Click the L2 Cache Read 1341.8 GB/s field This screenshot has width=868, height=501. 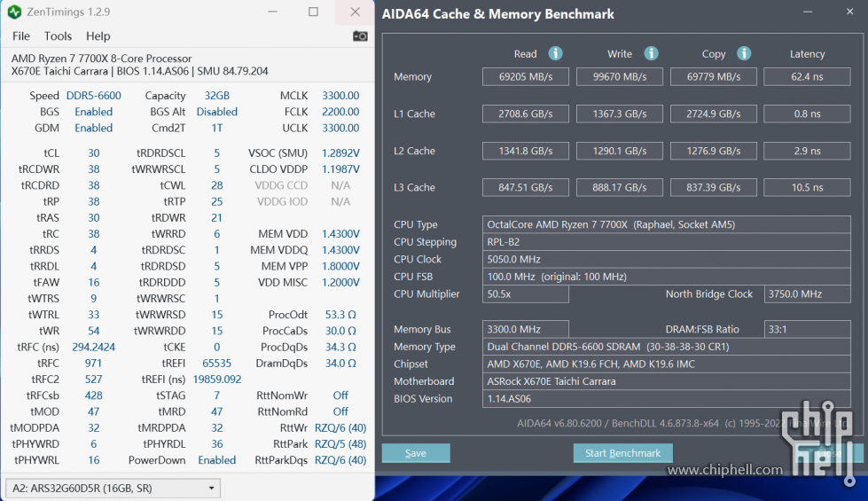(526, 151)
